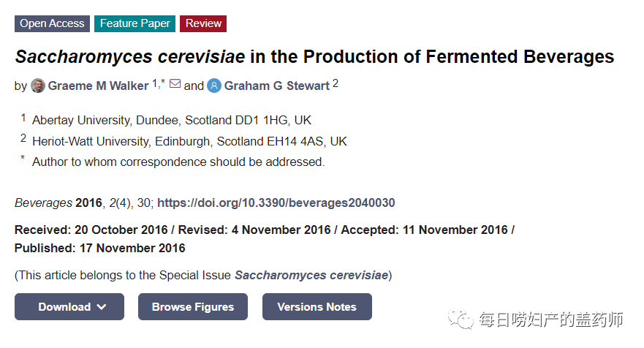Click the email envelope icon after Walker
The width and height of the screenshot is (644, 348).
pyautogui.click(x=175, y=85)
